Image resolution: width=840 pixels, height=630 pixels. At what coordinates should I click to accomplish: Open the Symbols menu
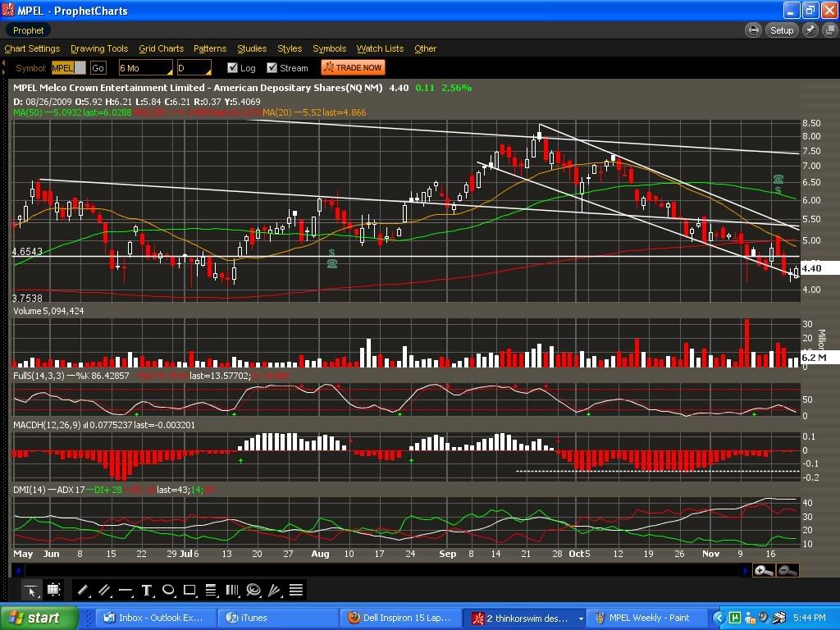[330, 48]
